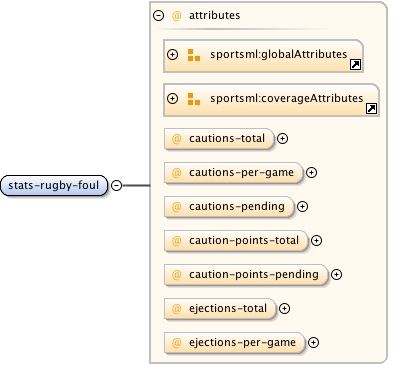405x365 pixels.
Task: Click @ icon of caution-points-pending
Action: [x=176, y=274]
